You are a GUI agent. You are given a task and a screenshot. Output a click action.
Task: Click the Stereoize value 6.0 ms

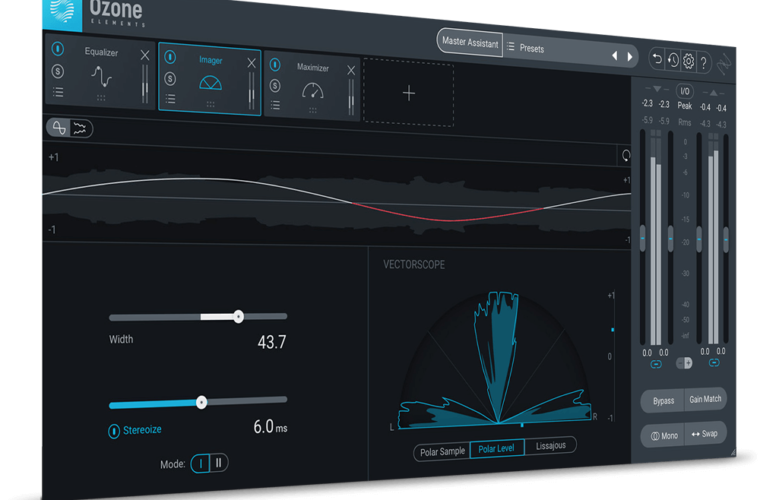(x=270, y=427)
